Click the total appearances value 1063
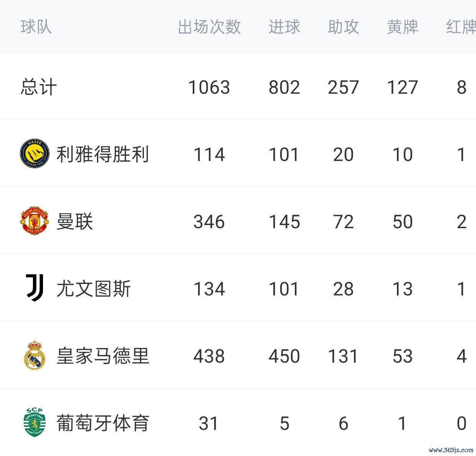The width and height of the screenshot is (476, 456). coord(209,87)
